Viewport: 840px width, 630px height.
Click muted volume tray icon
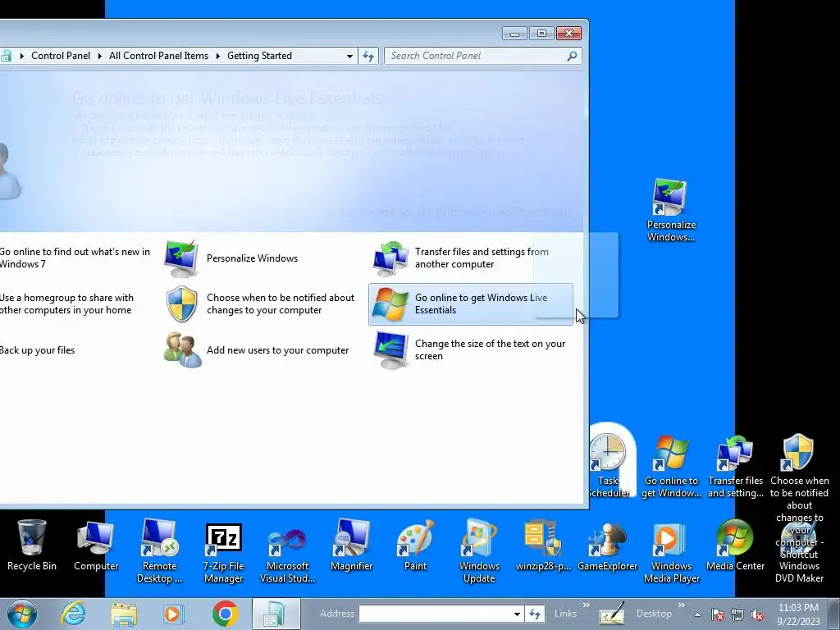(757, 614)
